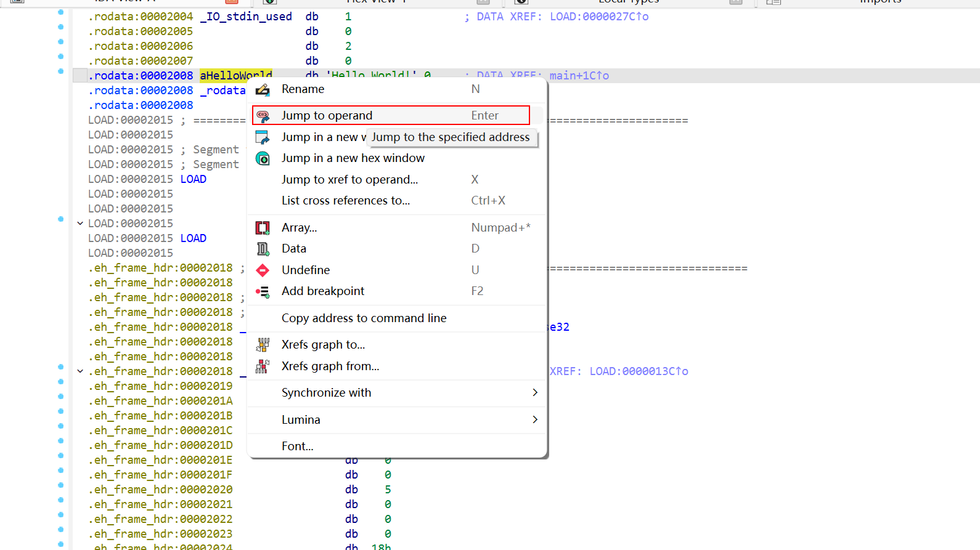
Task: Toggle breakpoint dot at .rodata:00002005
Action: click(60, 27)
